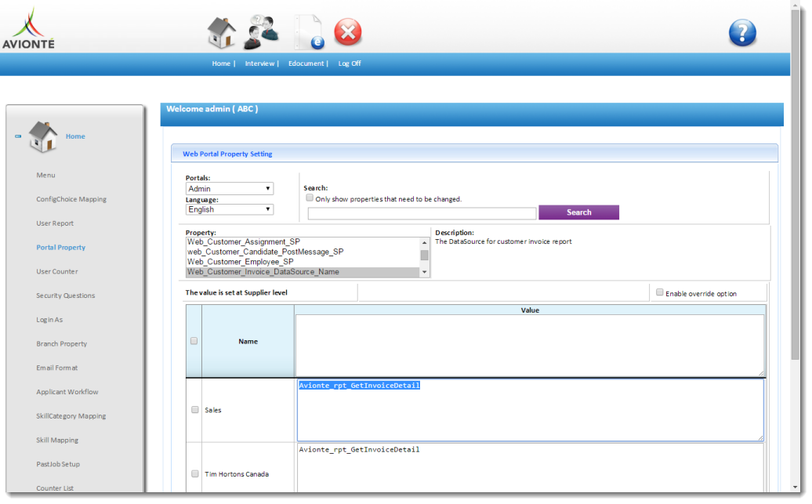Open the Edocument menu link
Screen dimensions: 812x504
[306, 63]
